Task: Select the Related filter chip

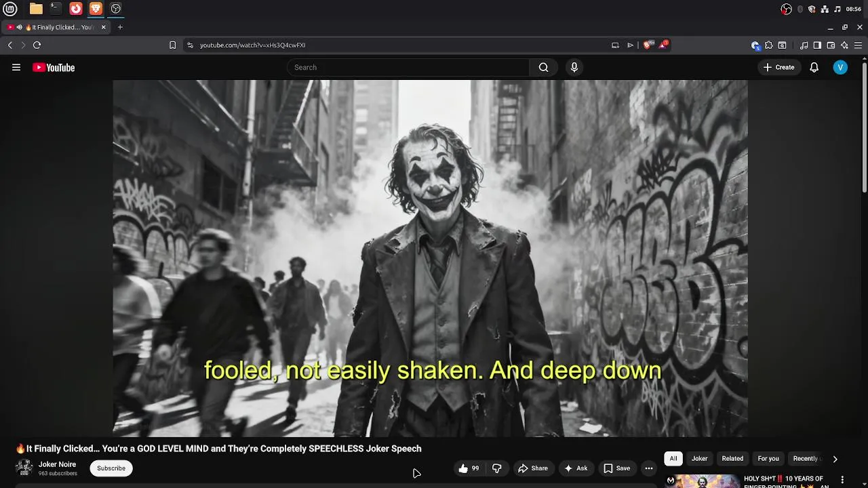Action: (732, 459)
